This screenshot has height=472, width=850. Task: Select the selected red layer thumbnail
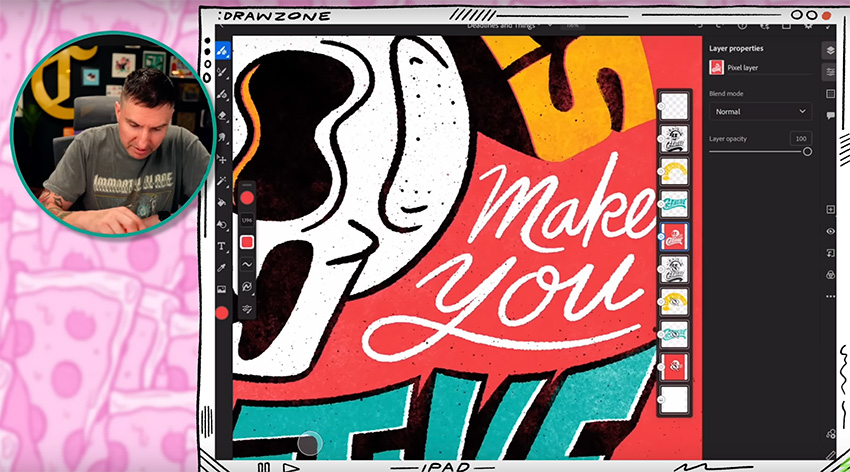(x=675, y=236)
